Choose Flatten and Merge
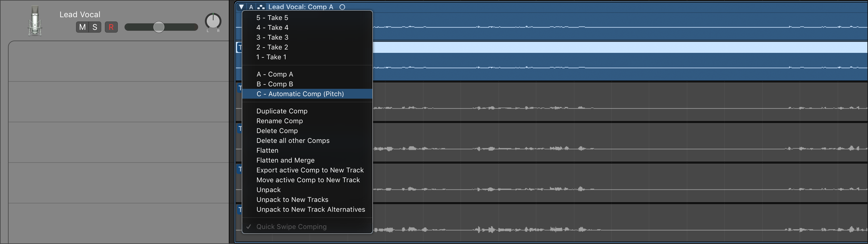This screenshot has width=868, height=244. pyautogui.click(x=285, y=160)
